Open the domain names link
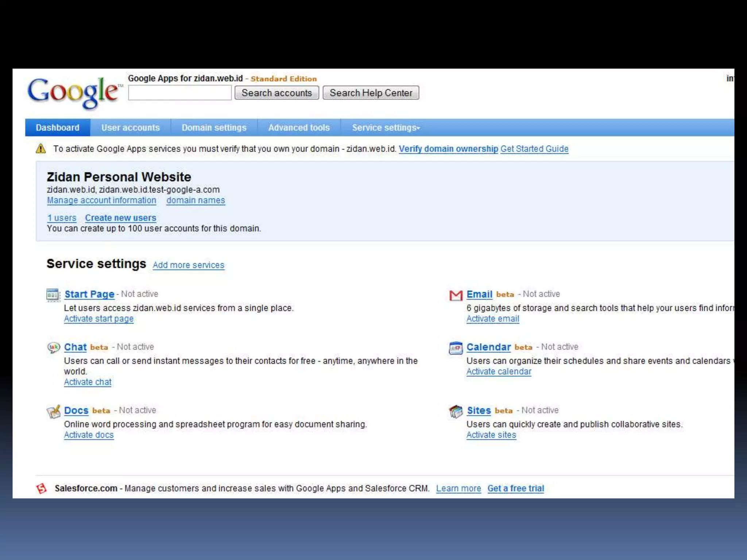Screen dimensions: 747x560 196,200
